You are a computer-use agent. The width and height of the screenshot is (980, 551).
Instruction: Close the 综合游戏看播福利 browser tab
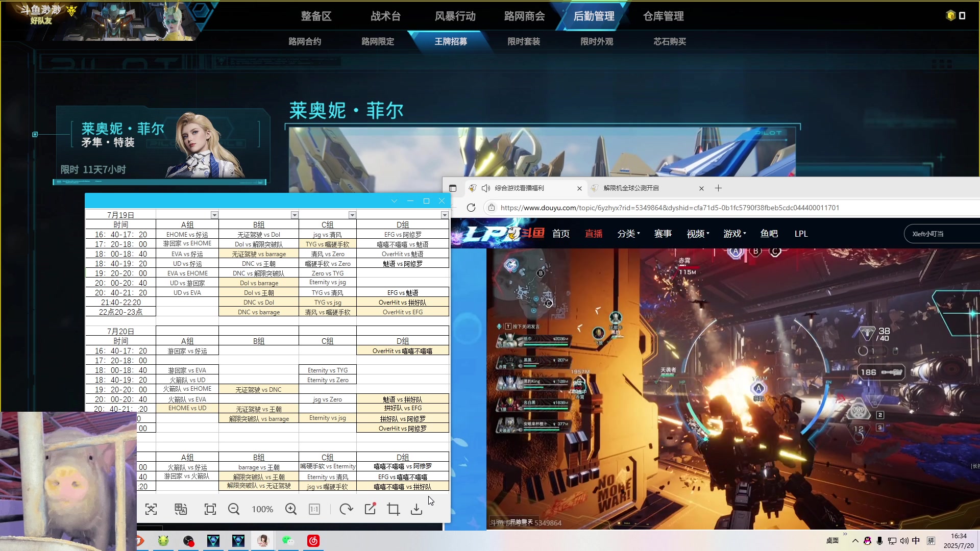[579, 189]
